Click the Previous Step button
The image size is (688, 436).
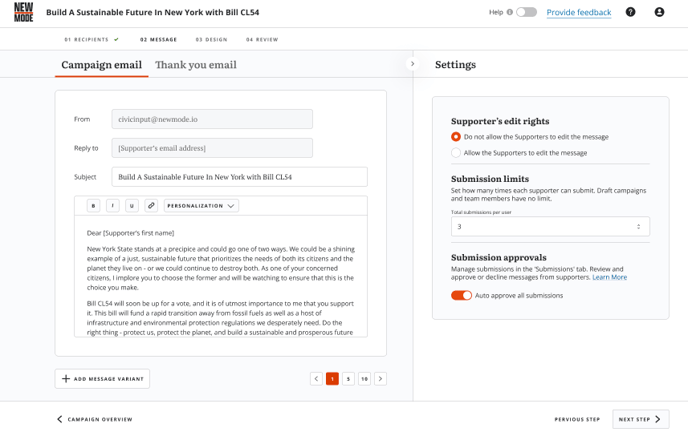coord(577,419)
